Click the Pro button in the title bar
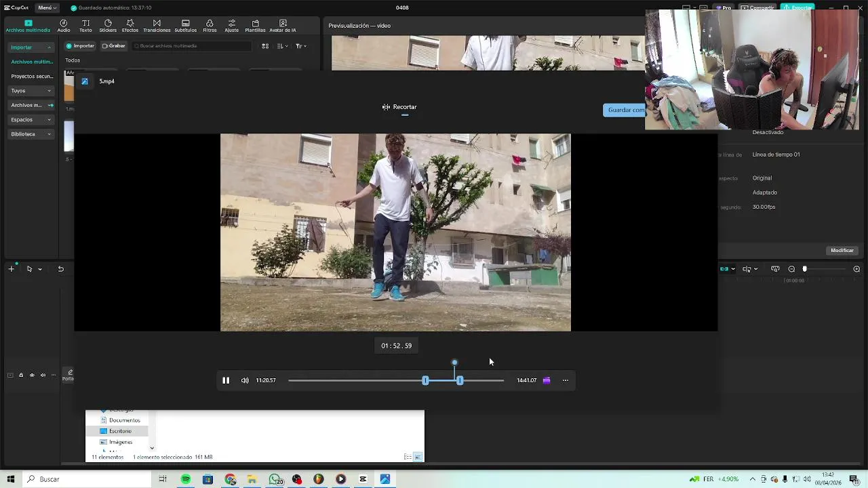The height and width of the screenshot is (488, 868). (724, 7)
